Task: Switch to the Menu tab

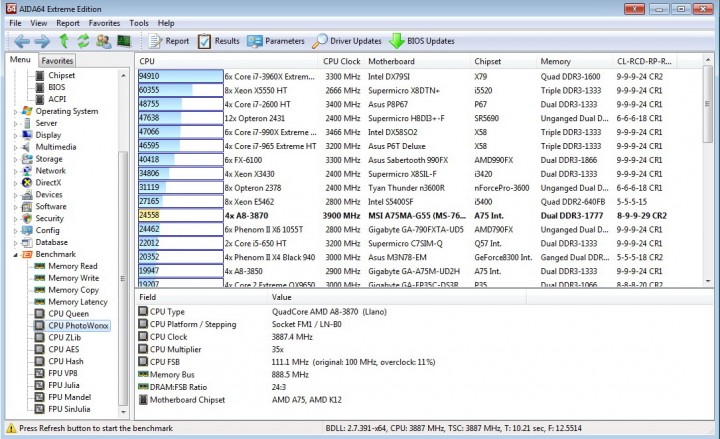Action: pos(20,60)
